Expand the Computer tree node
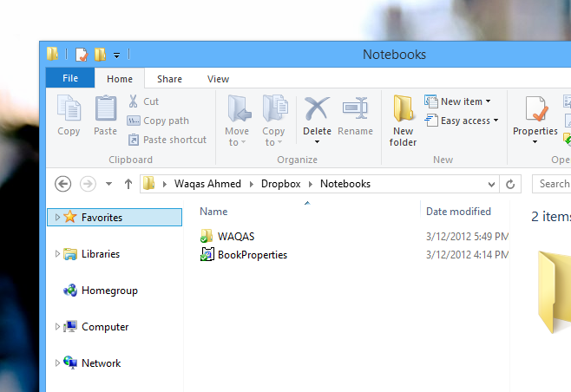Image resolution: width=571 pixels, height=392 pixels. click(x=57, y=326)
